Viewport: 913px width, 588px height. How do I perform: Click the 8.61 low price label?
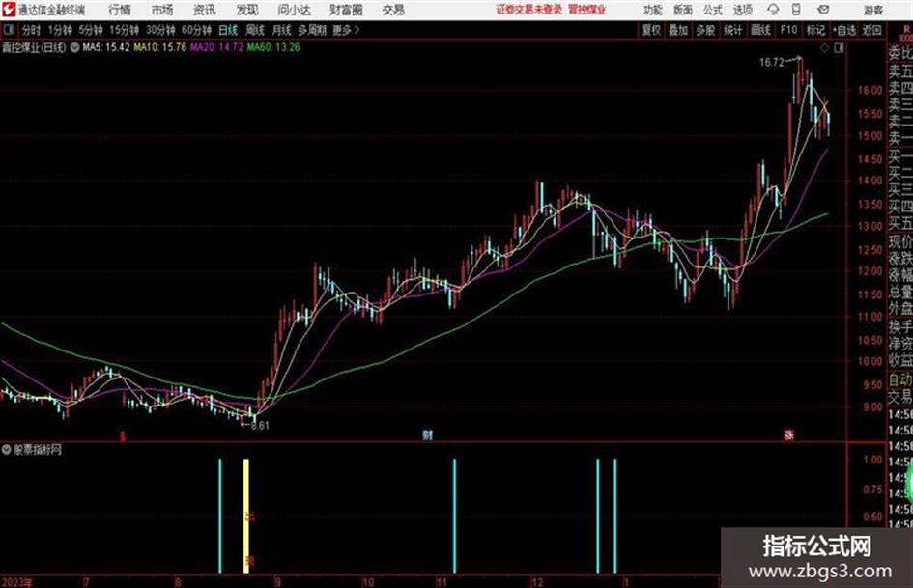260,426
